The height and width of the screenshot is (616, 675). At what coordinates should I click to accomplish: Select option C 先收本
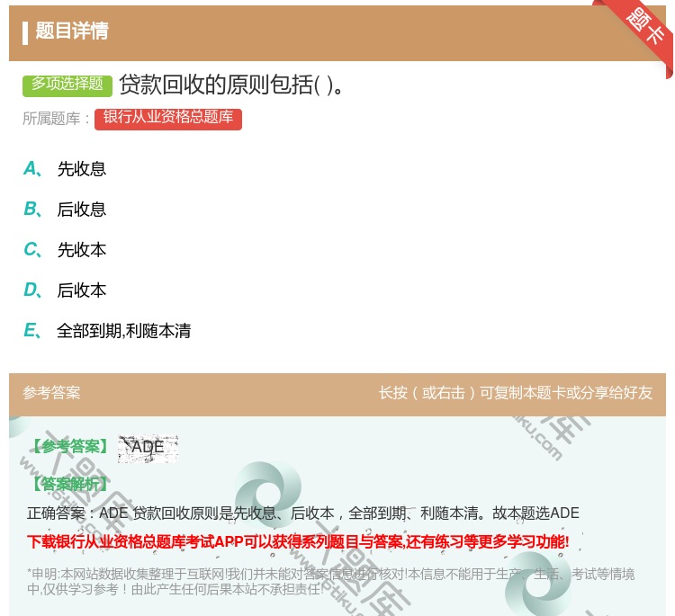(65, 249)
